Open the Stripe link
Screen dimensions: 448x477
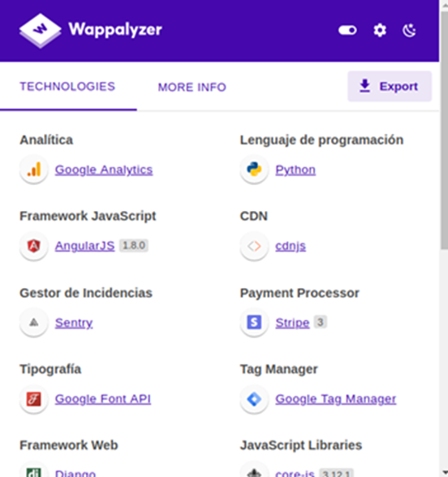[292, 323]
